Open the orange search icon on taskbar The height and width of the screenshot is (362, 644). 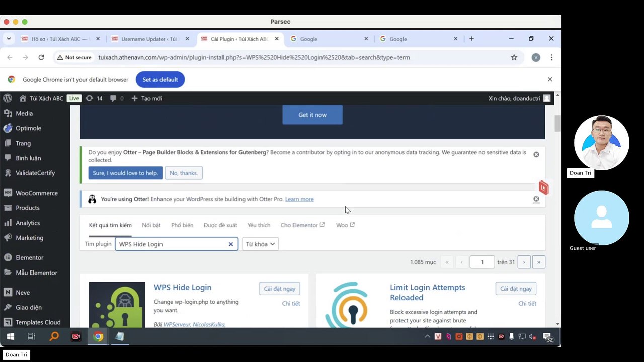(x=54, y=337)
